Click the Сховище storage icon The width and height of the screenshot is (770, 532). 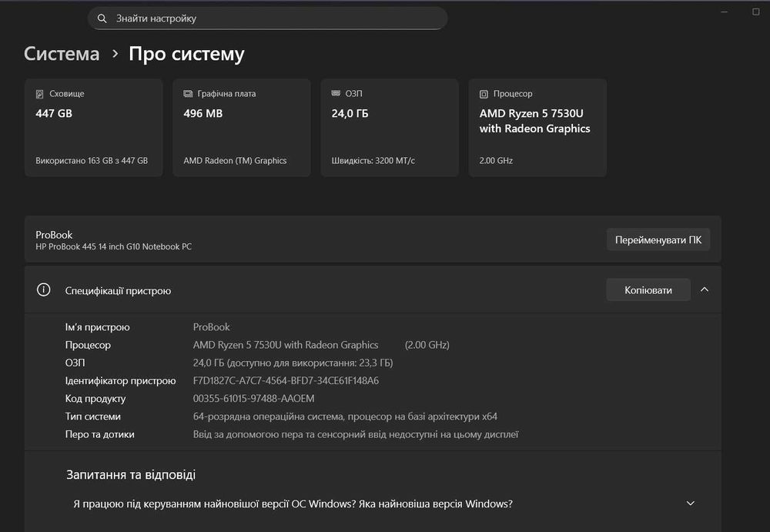(x=40, y=94)
